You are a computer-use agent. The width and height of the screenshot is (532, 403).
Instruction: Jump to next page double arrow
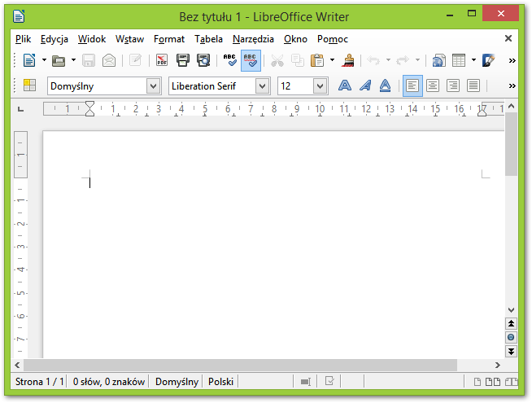511,351
